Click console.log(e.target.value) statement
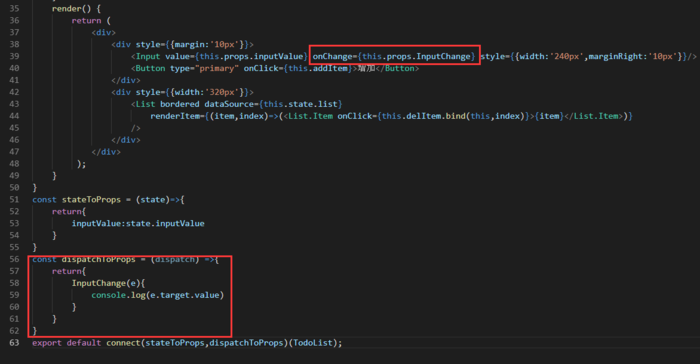This screenshot has width=700, height=364. [158, 295]
